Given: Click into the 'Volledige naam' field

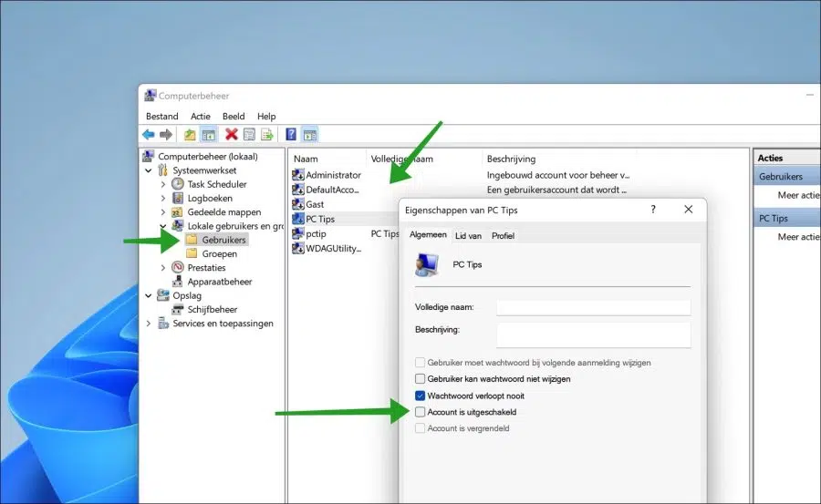Looking at the screenshot, I should pyautogui.click(x=593, y=307).
